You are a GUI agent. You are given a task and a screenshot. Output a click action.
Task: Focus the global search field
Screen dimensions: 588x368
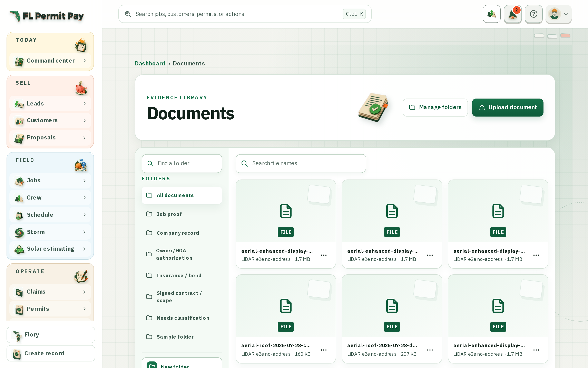point(245,14)
